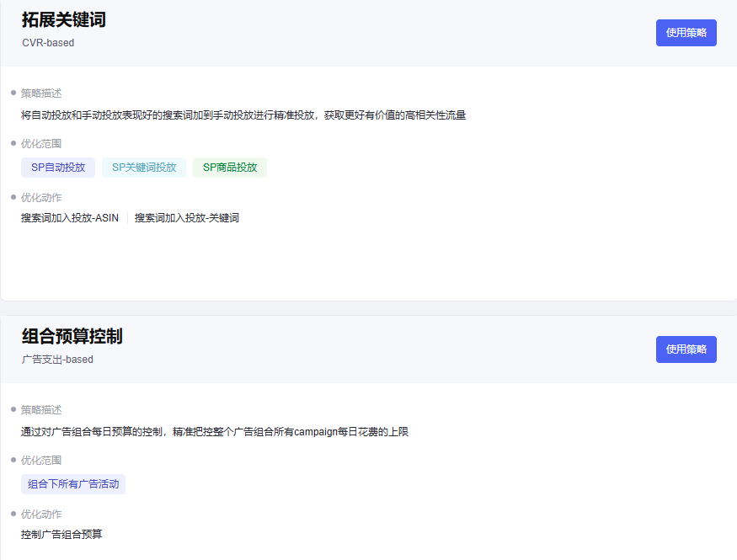Click the bullet icon beside 策略描述 in 拓展关键词
Viewport: 737px width, 560px height.
11,93
